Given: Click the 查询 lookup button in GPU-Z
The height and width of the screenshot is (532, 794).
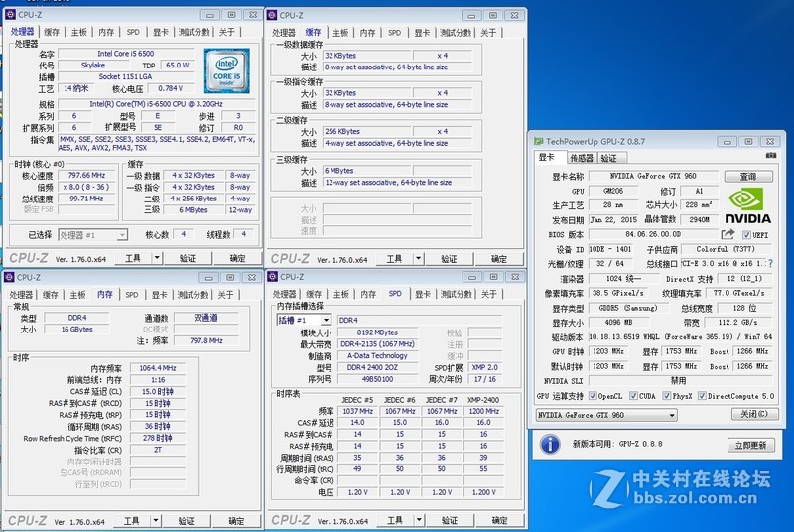Looking at the screenshot, I should (x=748, y=176).
